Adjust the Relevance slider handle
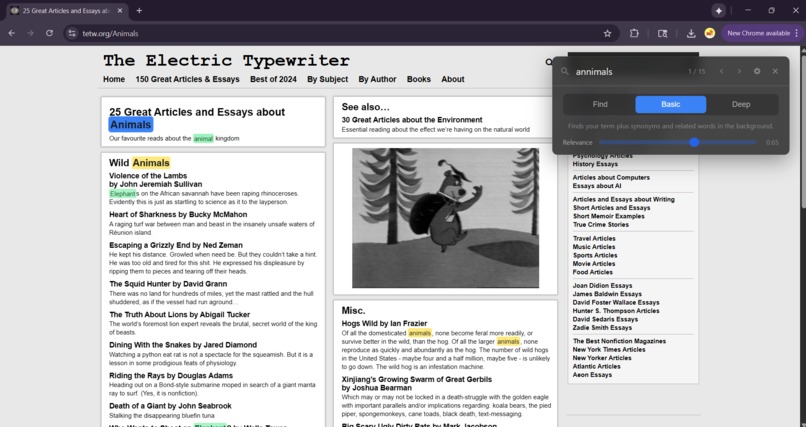This screenshot has width=806, height=427. (694, 142)
